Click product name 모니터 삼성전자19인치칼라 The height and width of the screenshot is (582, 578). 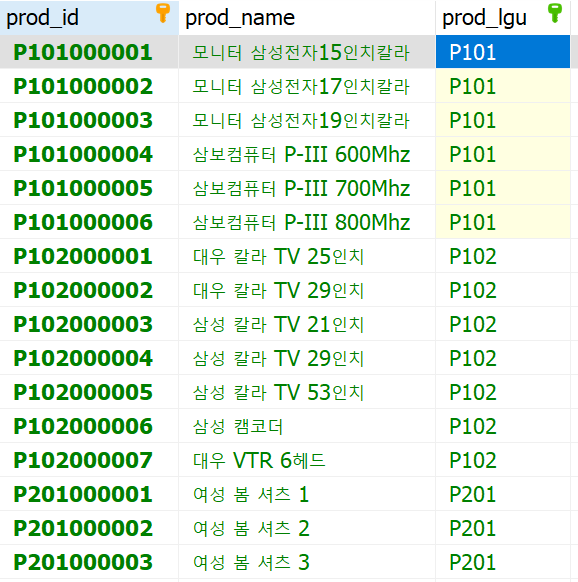pos(301,120)
